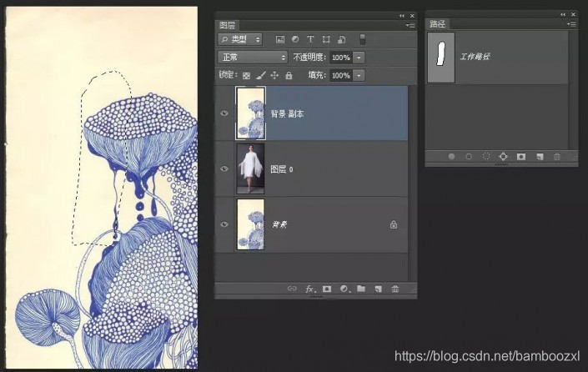Add mask icon in Paths panel

click(x=521, y=156)
